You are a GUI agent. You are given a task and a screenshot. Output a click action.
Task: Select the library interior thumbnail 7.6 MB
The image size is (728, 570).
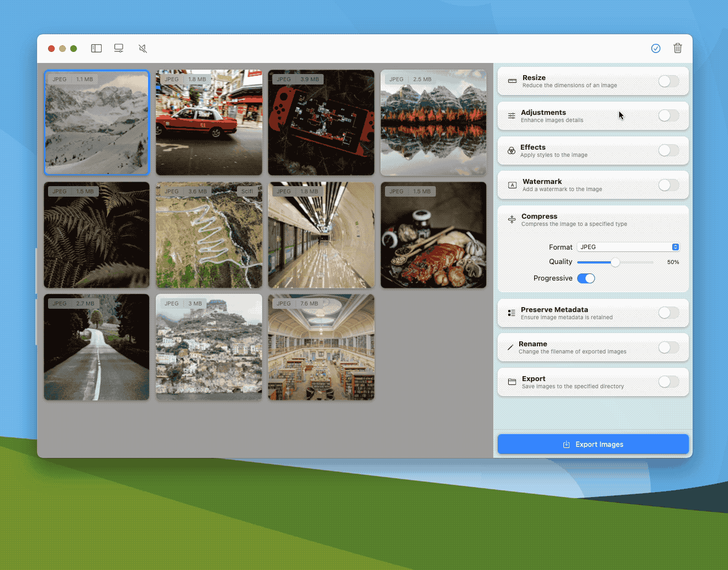(321, 347)
